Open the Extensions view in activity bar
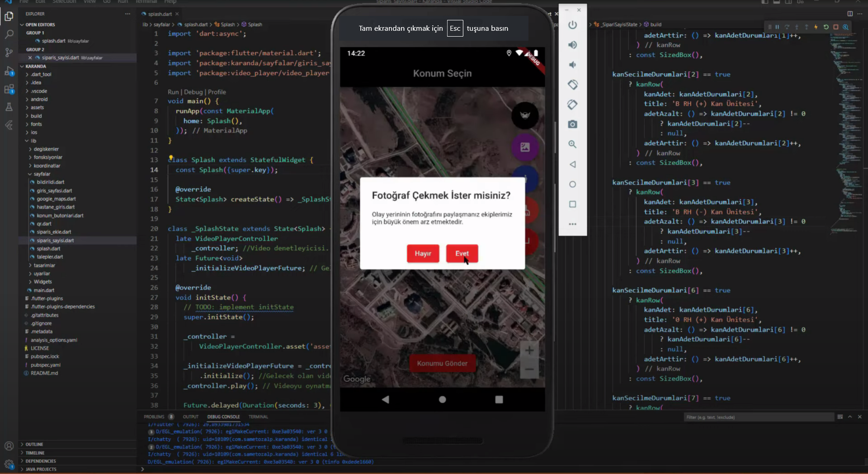The width and height of the screenshot is (868, 474). (x=9, y=89)
